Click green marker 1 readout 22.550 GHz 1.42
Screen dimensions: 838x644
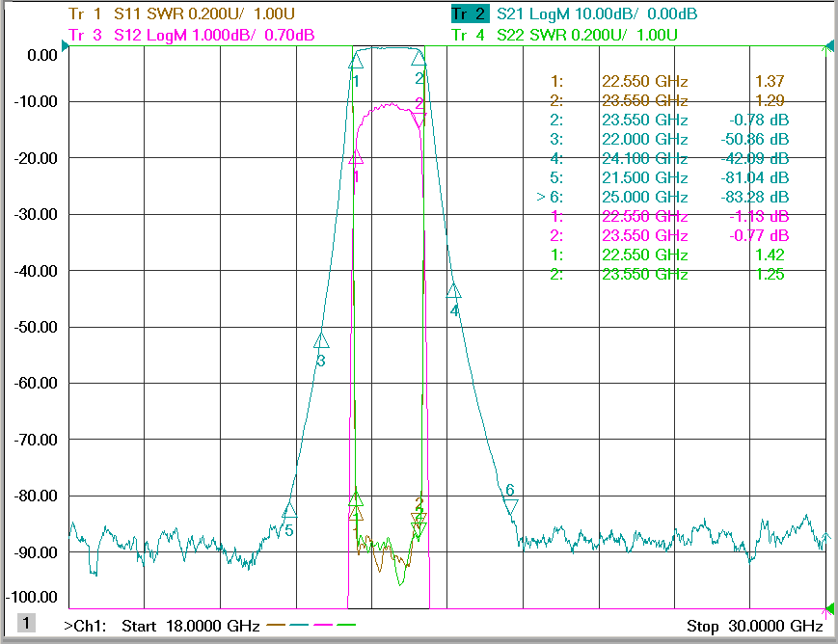pos(667,255)
